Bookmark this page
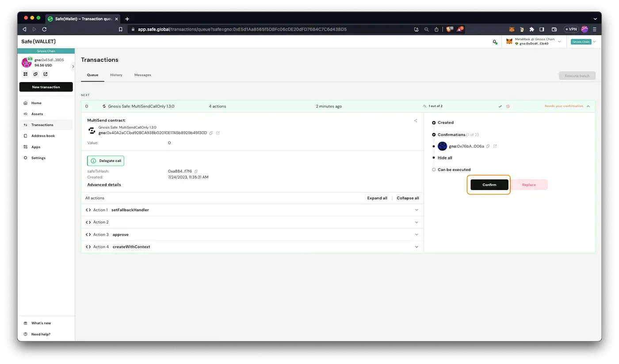619x364 pixels. (x=120, y=29)
